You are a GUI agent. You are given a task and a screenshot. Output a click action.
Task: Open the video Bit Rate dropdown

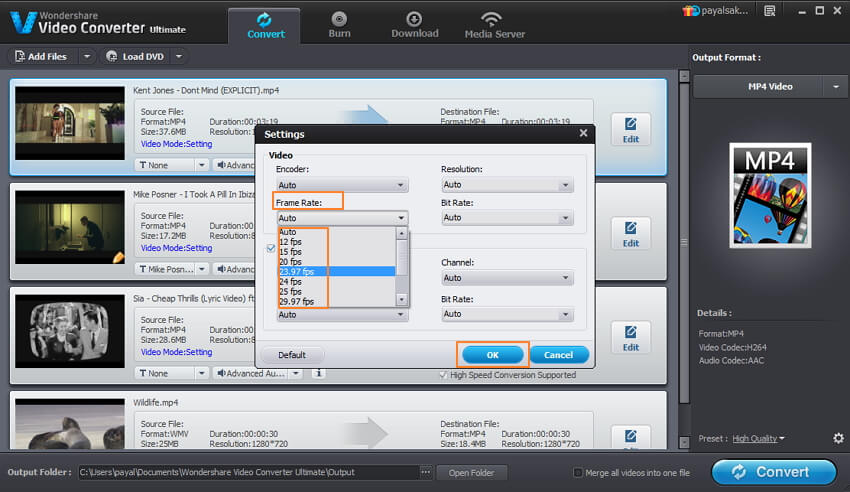click(x=507, y=218)
